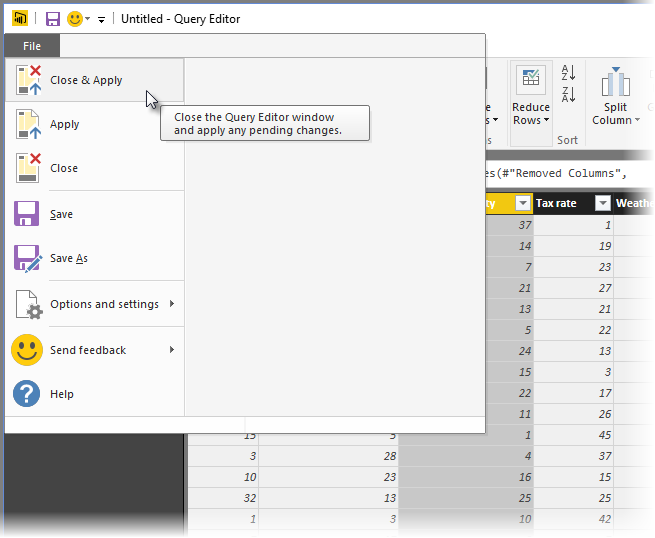Click the Power BI logo icon
Viewport: 655px width, 538px height.
point(19,19)
